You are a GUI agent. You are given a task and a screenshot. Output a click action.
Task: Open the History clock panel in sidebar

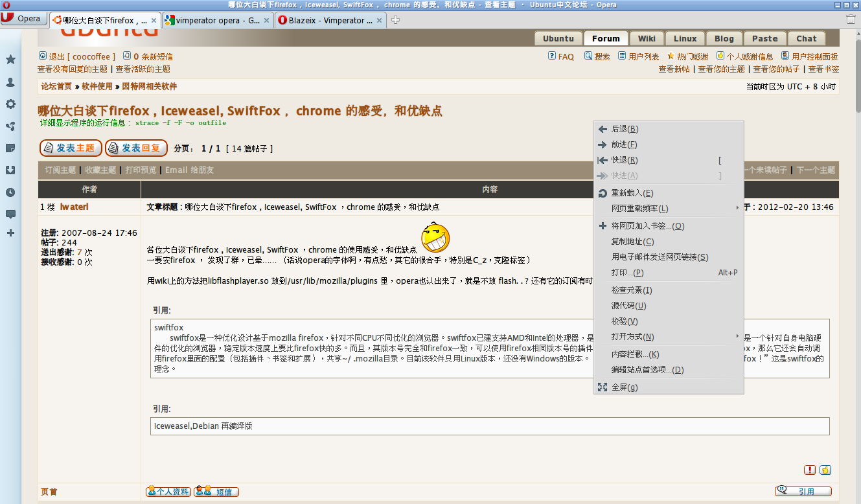[10, 192]
